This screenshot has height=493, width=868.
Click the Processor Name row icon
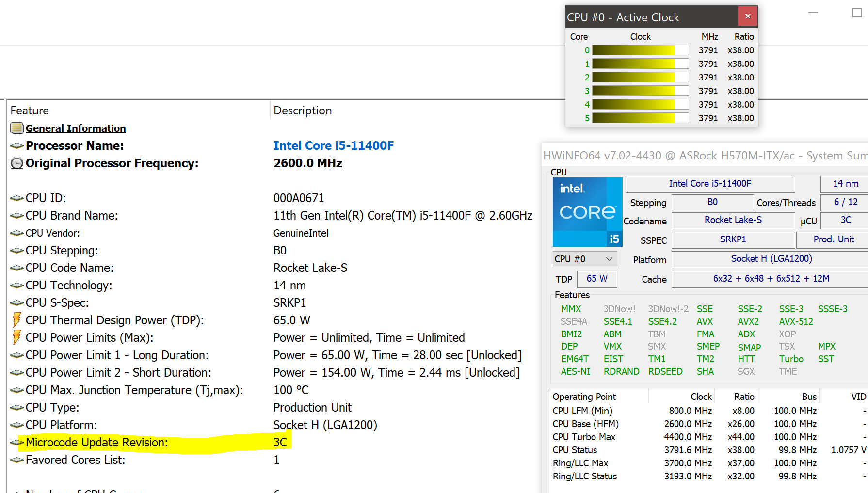[17, 145]
